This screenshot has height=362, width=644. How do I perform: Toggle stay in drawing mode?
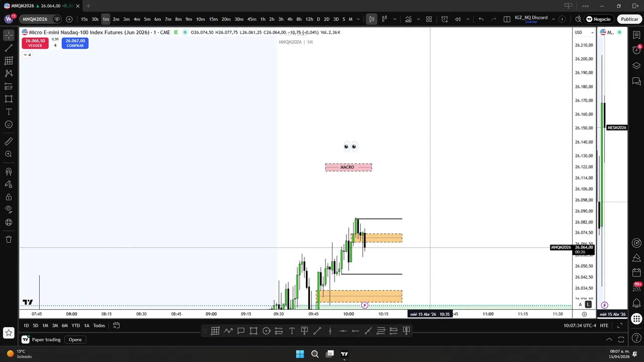point(9,184)
